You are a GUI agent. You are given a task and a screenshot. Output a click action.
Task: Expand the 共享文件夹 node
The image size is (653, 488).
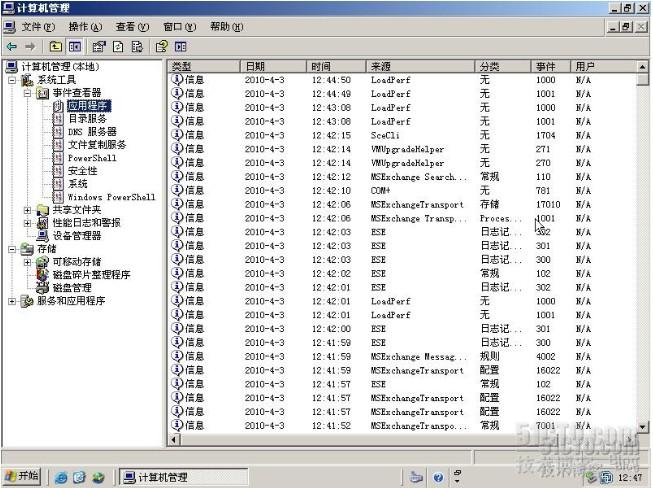27,210
